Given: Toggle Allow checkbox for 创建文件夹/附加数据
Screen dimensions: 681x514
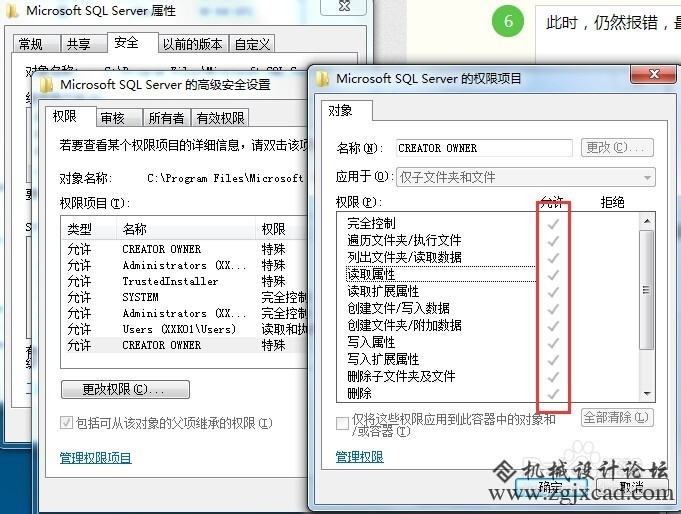Looking at the screenshot, I should coord(553,326).
